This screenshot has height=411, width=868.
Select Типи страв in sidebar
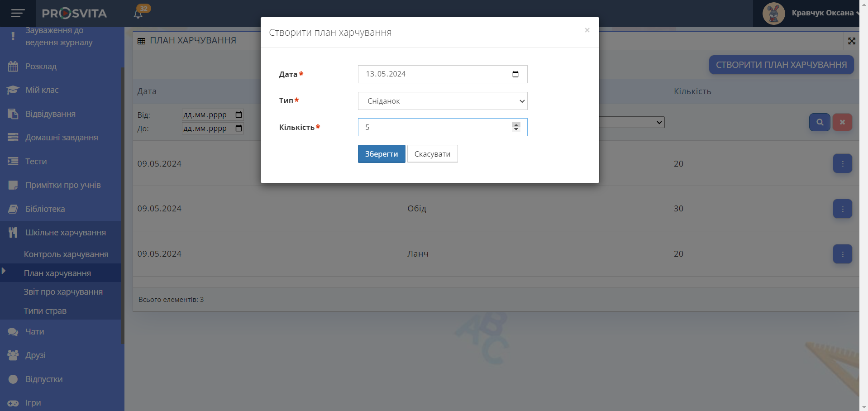click(45, 311)
